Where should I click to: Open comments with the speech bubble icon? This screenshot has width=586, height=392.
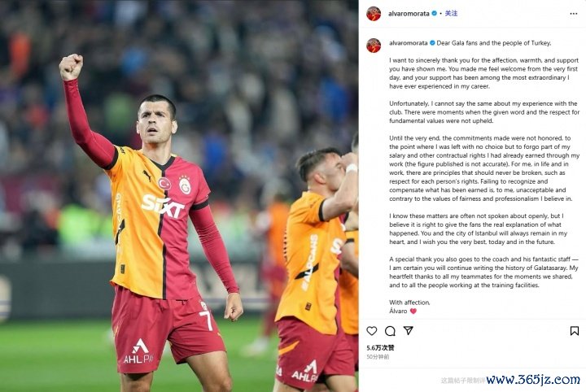click(x=390, y=331)
